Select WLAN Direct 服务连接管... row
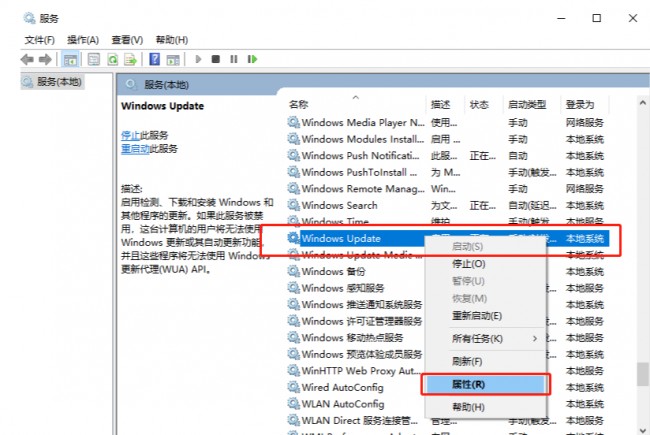This screenshot has width=650, height=435. point(448,420)
